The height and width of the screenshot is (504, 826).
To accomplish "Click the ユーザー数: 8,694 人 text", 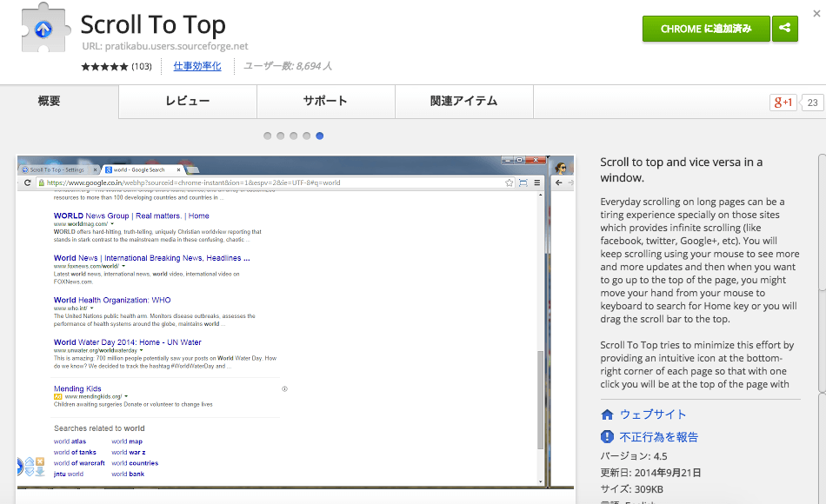I will 288,66.
